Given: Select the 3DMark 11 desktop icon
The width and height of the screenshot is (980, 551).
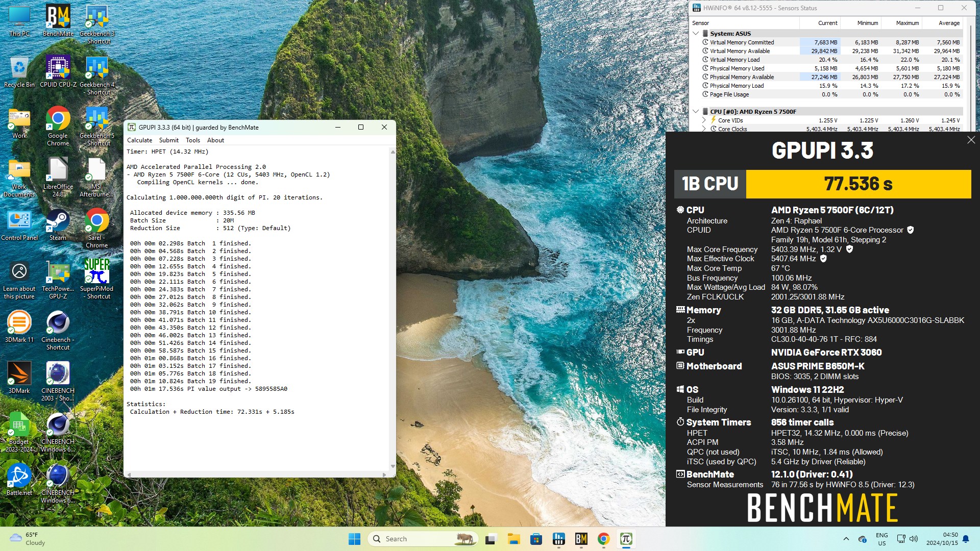Looking at the screenshot, I should click(x=19, y=327).
